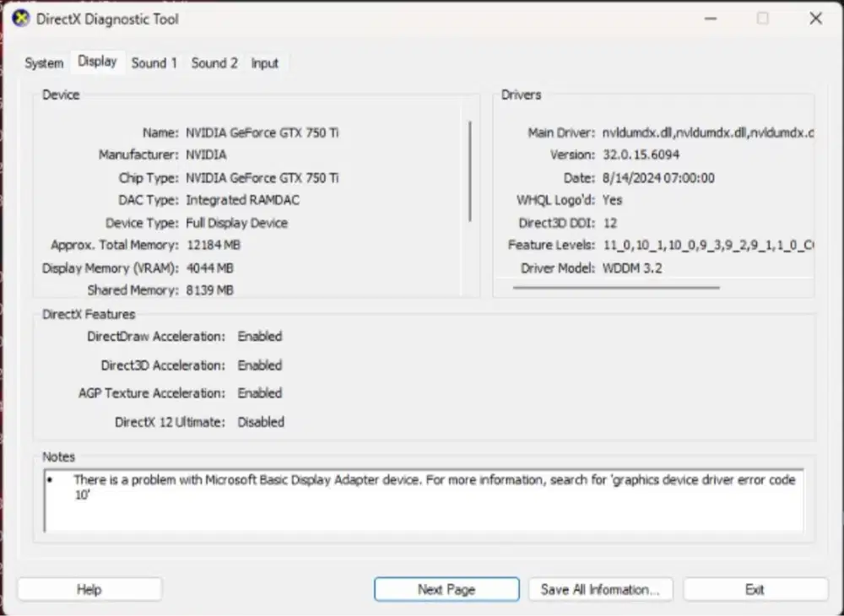Click driver version '32.0.15.6094'

click(641, 155)
